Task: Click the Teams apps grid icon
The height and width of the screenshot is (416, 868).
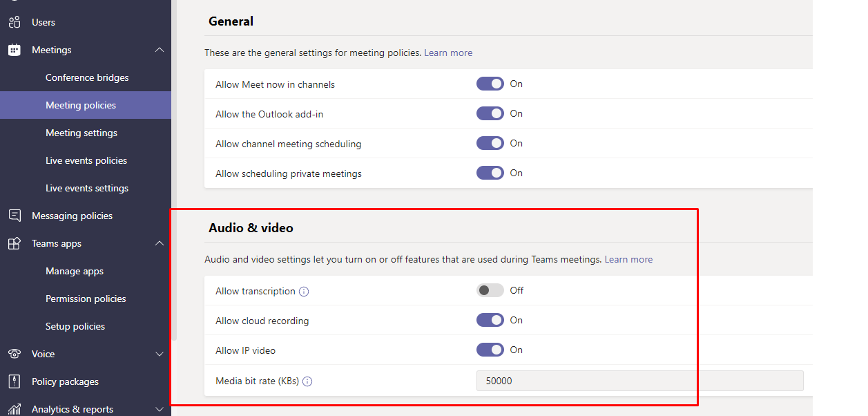Action: tap(14, 243)
